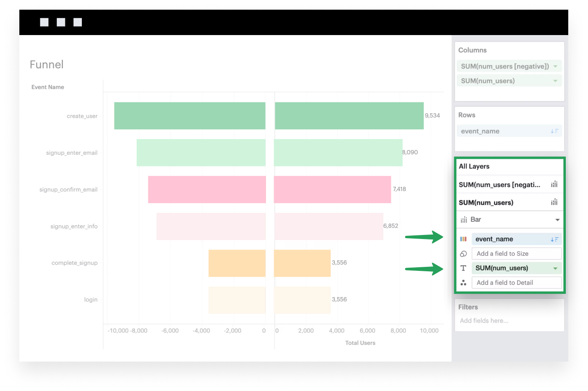The height and width of the screenshot is (391, 588).
Task: Open the Bar mark type dropdown
Action: click(557, 220)
